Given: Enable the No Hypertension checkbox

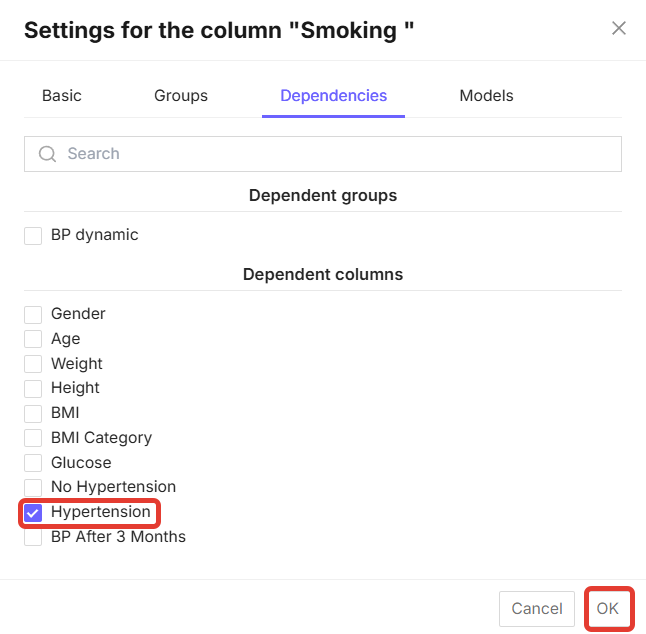Looking at the screenshot, I should (34, 487).
